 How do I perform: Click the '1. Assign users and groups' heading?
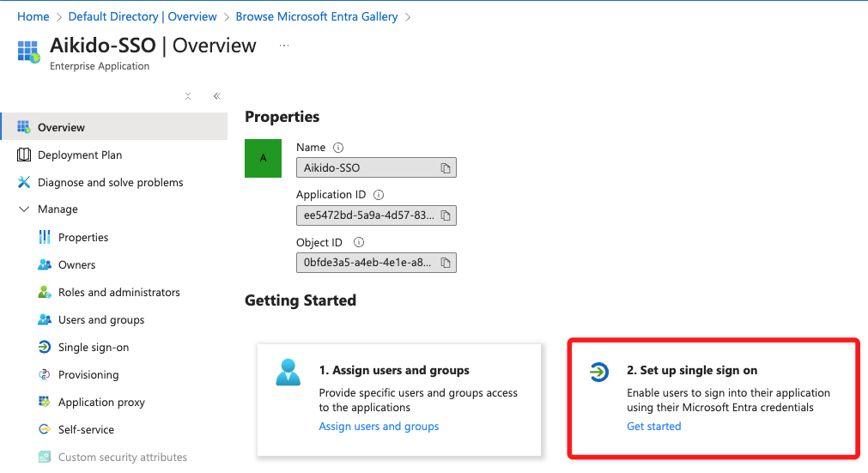(x=394, y=370)
